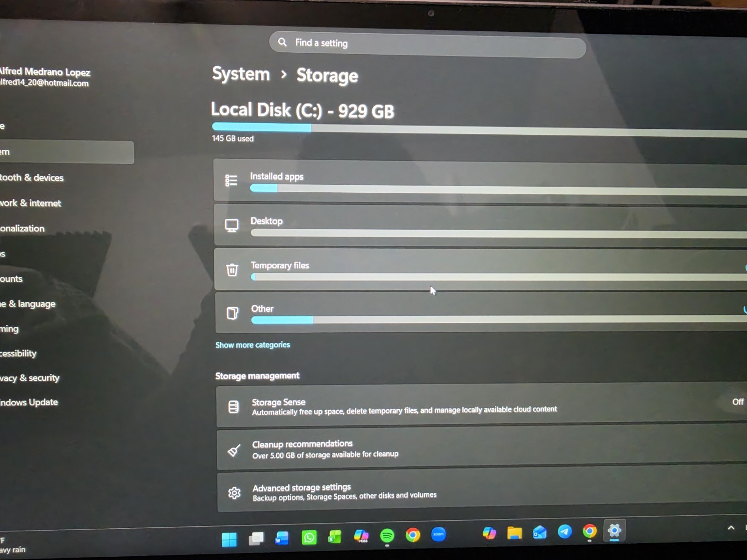Click the Installed apps list icon
Image resolution: width=747 pixels, height=560 pixels.
[x=231, y=180]
